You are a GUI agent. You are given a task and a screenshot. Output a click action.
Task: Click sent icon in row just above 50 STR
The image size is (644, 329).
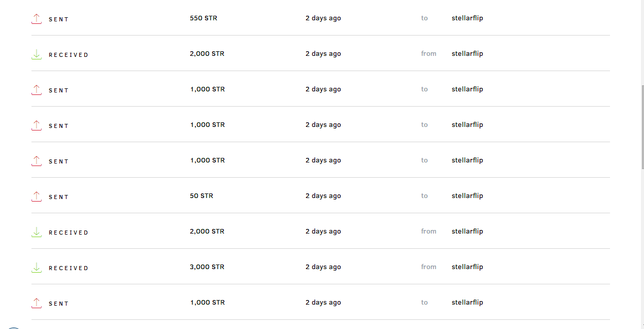37,161
